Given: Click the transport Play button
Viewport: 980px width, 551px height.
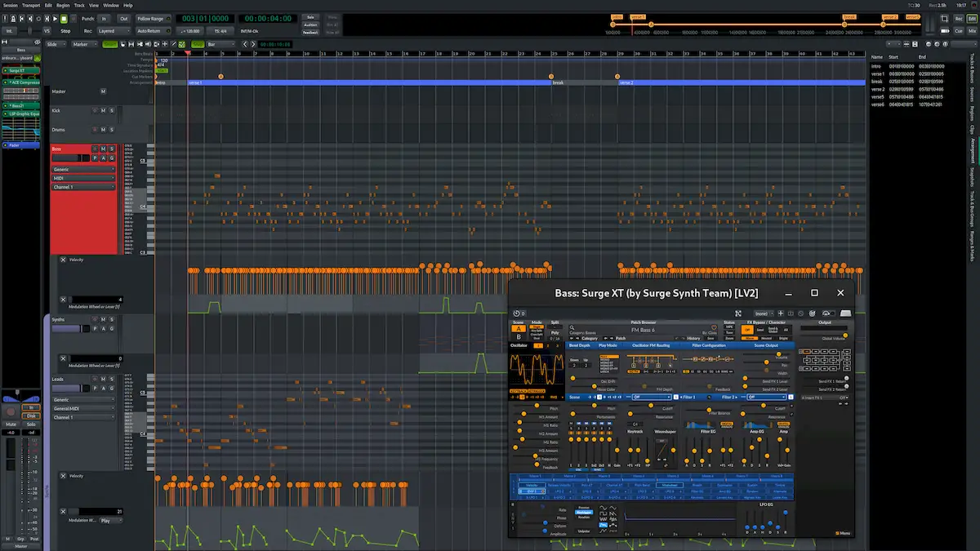Looking at the screenshot, I should pos(56,19).
